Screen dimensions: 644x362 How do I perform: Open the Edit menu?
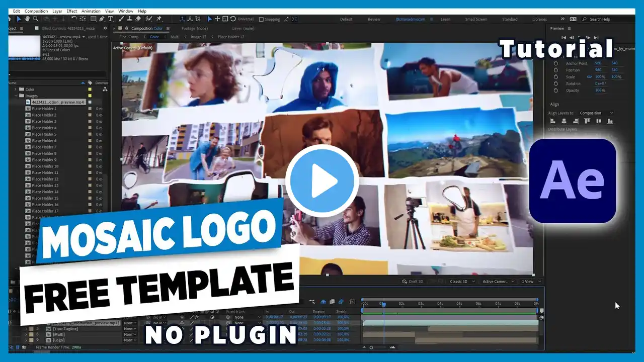[17, 11]
